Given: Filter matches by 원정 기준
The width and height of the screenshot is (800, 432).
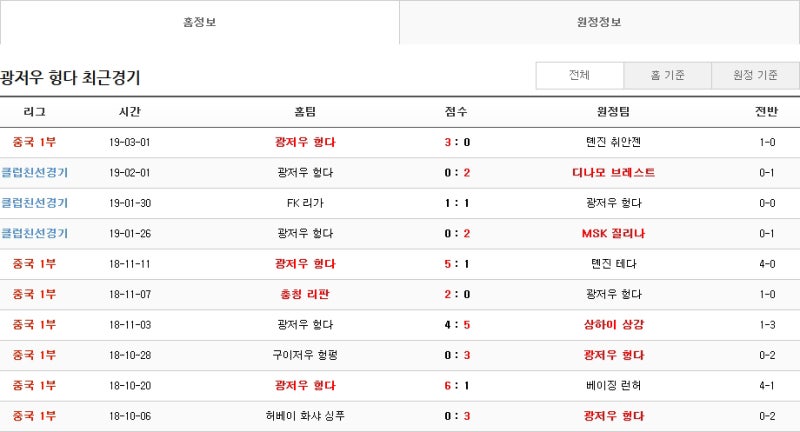Looking at the screenshot, I should [x=755, y=76].
